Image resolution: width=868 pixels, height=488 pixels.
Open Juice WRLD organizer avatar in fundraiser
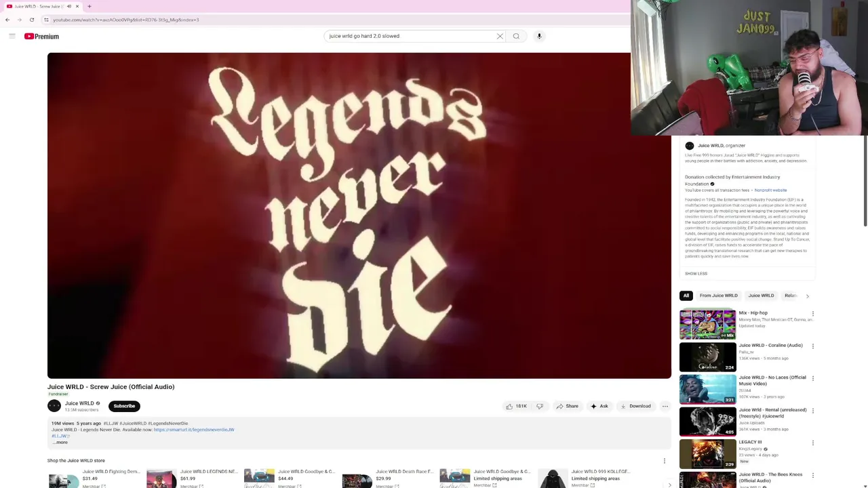pos(690,146)
